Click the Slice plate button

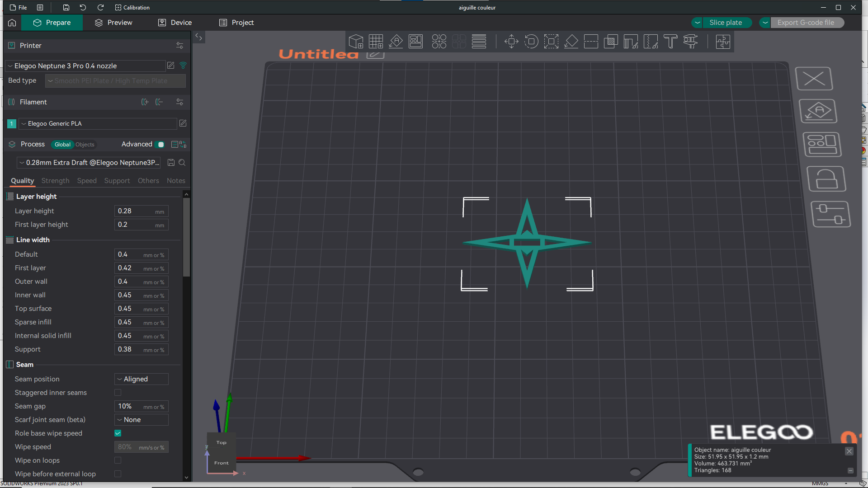(726, 22)
